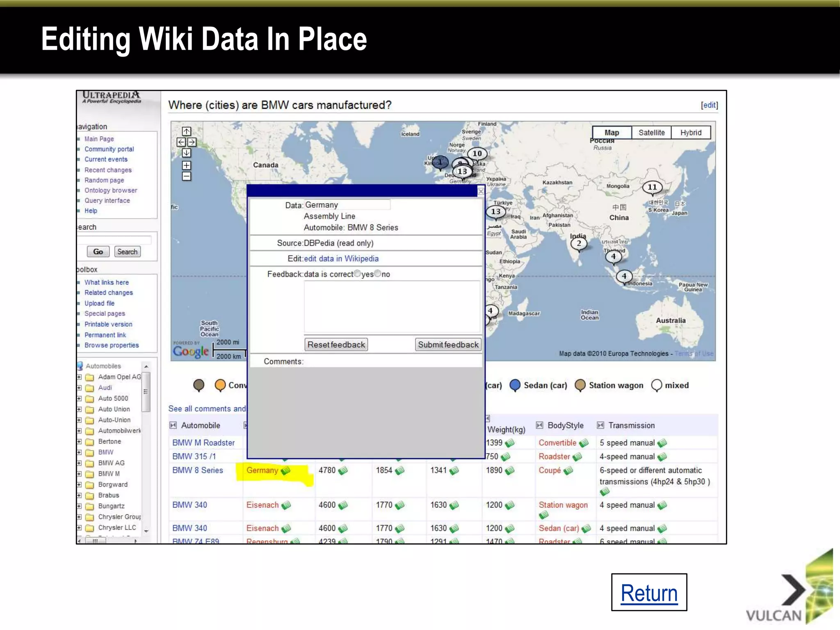Expand the Audi tree folder
Viewport: 840px width, 630px height.
pyautogui.click(x=79, y=388)
